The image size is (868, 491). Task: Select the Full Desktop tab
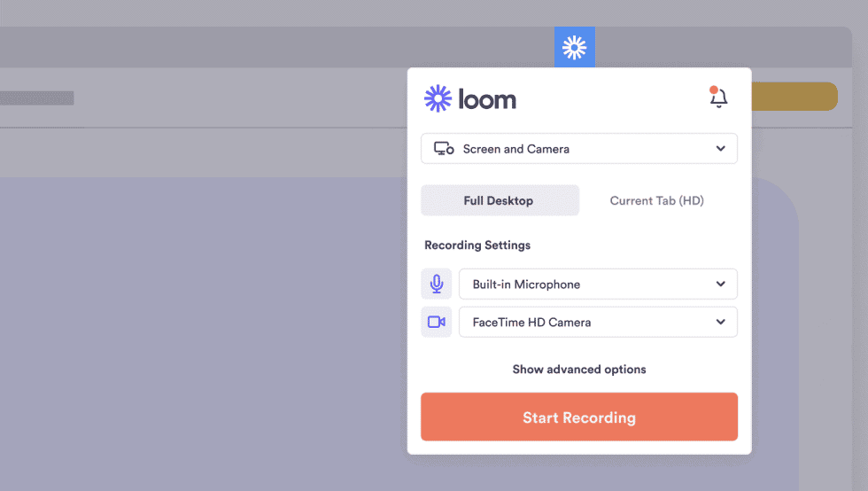point(499,200)
